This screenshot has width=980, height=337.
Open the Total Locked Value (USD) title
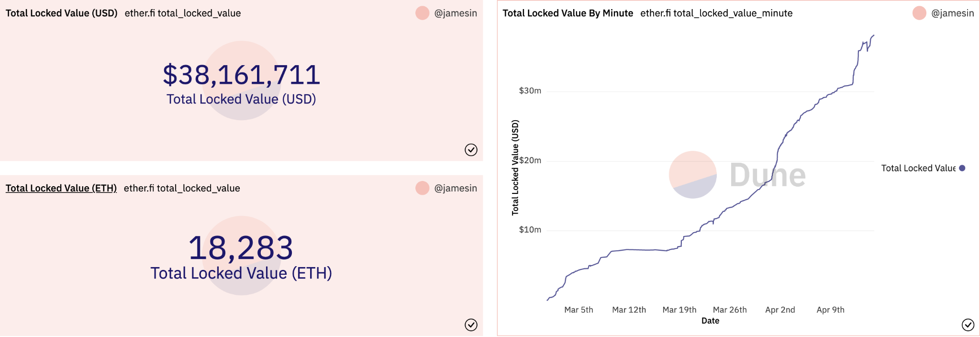pyautogui.click(x=61, y=13)
